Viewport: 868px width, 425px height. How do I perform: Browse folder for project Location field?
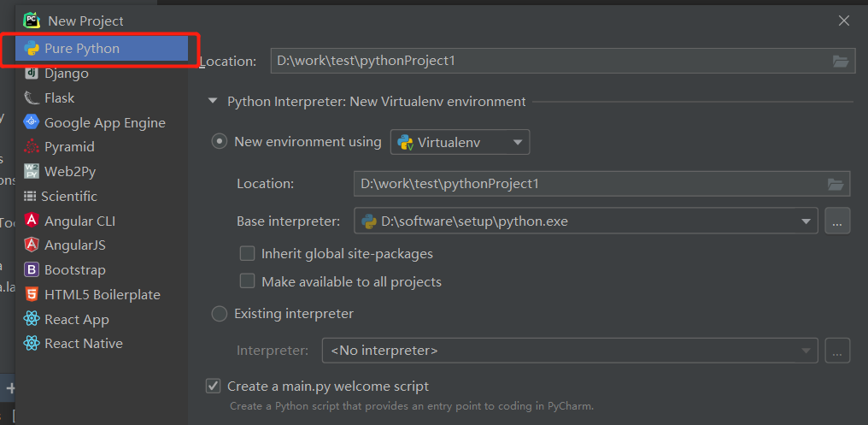point(841,61)
